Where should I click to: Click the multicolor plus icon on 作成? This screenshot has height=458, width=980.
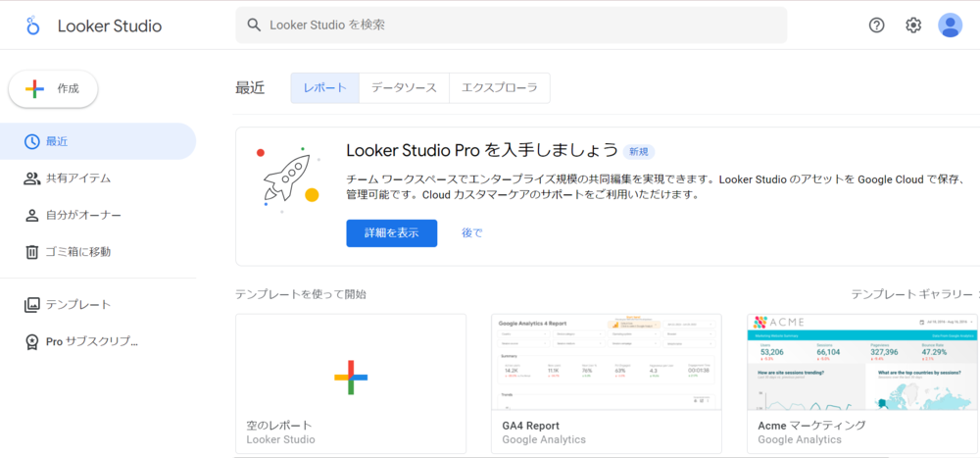click(x=34, y=89)
